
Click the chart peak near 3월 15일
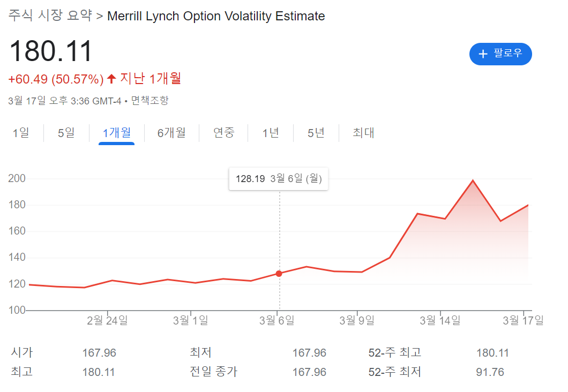(x=473, y=180)
